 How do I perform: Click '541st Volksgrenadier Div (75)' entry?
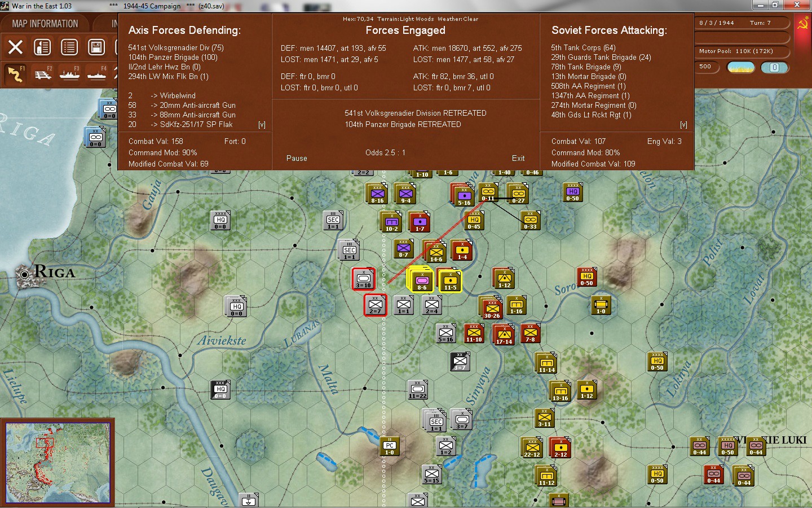point(176,48)
